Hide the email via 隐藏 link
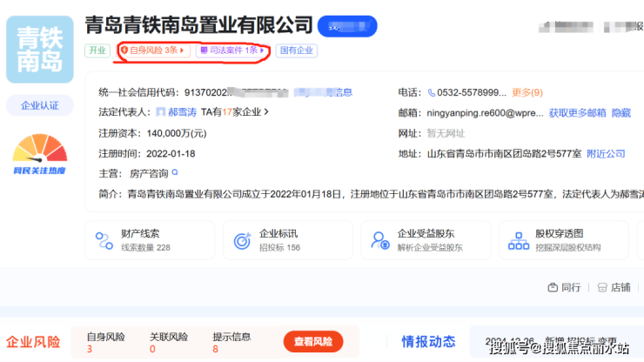Image resolution: width=644 pixels, height=362 pixels. pyautogui.click(x=621, y=112)
